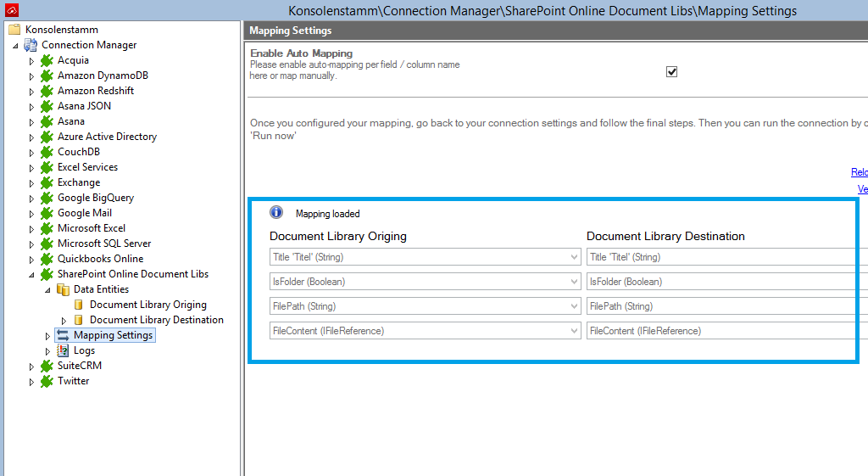Uncheck the Enable Auto Mapping checkbox
The image size is (868, 476).
coord(672,72)
